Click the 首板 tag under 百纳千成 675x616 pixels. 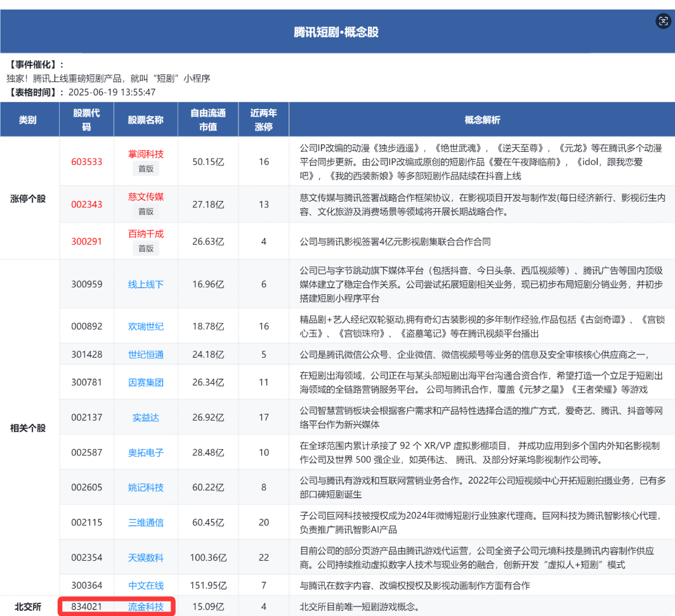click(146, 249)
